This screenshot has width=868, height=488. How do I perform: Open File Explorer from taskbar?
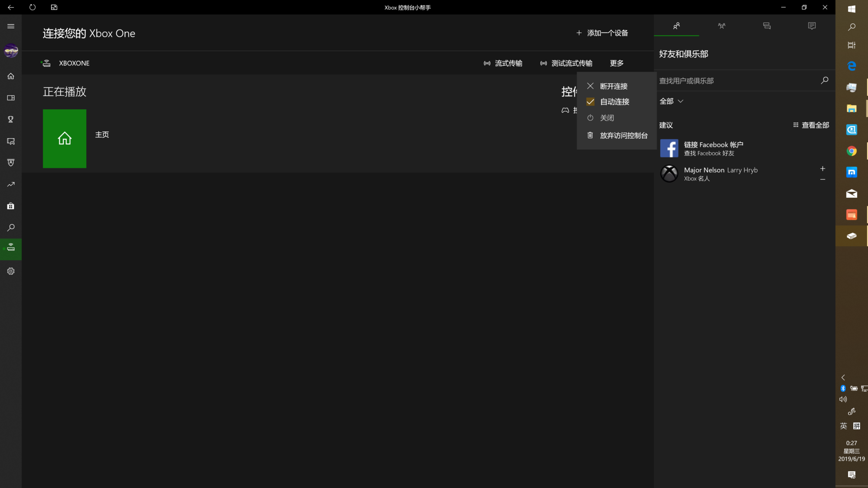click(852, 108)
